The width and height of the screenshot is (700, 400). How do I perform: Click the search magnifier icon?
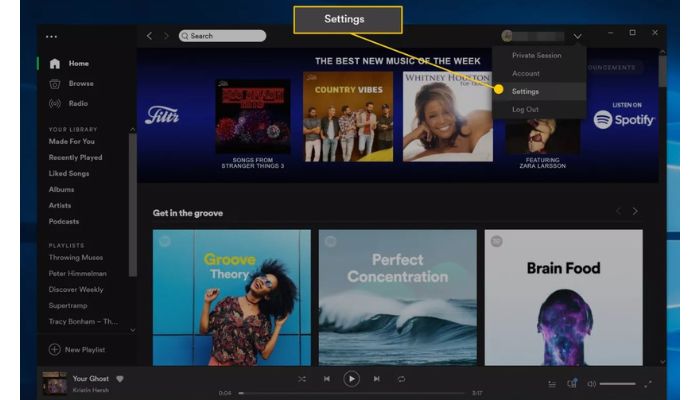coord(185,36)
